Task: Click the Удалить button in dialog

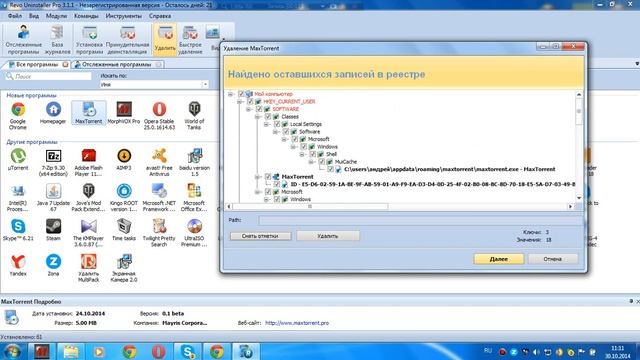Action: coord(328,236)
